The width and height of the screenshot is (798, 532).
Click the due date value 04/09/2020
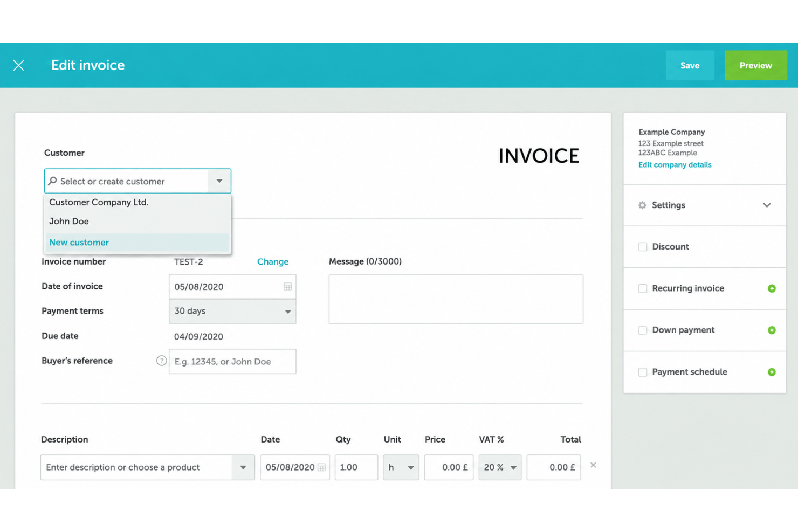pyautogui.click(x=198, y=336)
